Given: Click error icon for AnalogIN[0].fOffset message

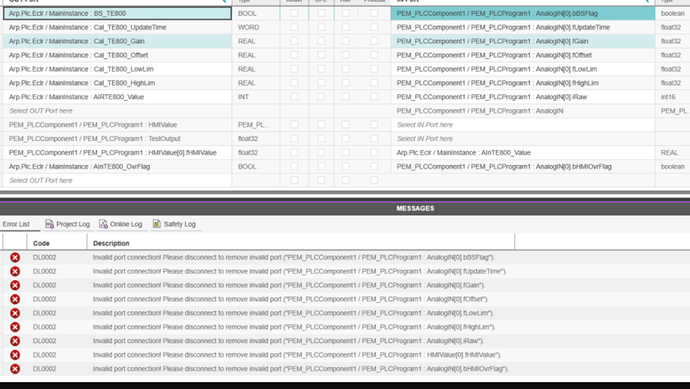Looking at the screenshot, I should [x=15, y=299].
